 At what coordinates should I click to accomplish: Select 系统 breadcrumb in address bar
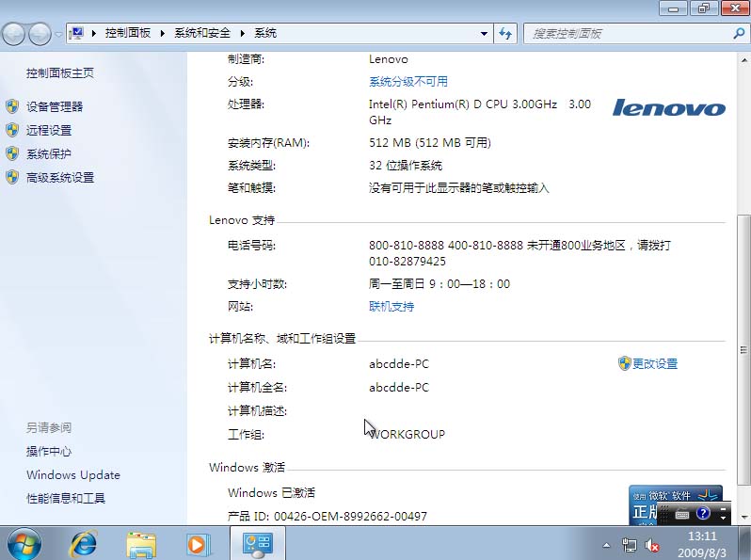[265, 33]
